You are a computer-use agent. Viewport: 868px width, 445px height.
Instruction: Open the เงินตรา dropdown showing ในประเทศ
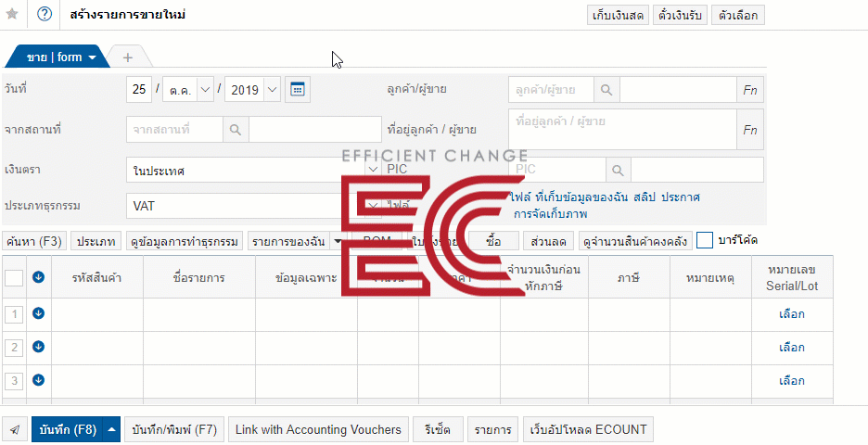tap(253, 170)
